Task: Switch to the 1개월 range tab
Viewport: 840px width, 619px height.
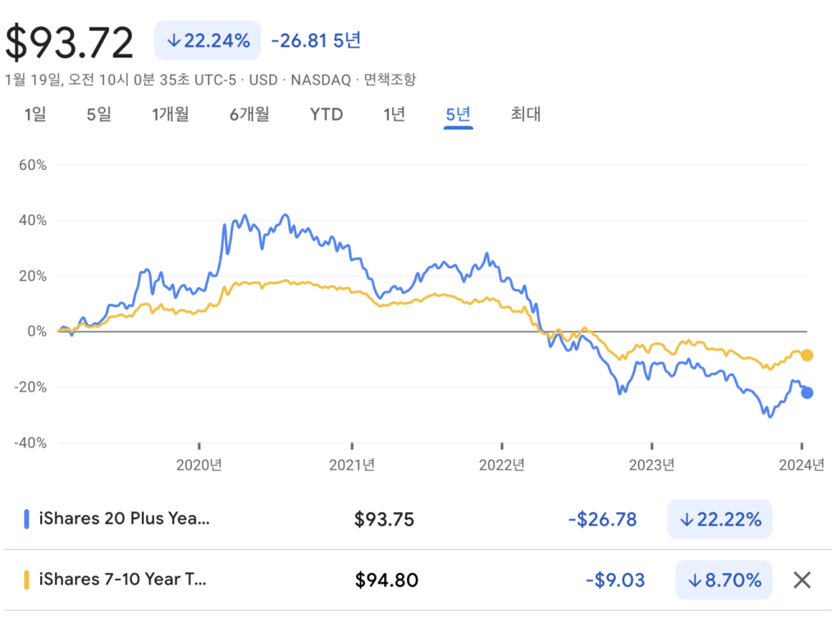Action: 171,114
